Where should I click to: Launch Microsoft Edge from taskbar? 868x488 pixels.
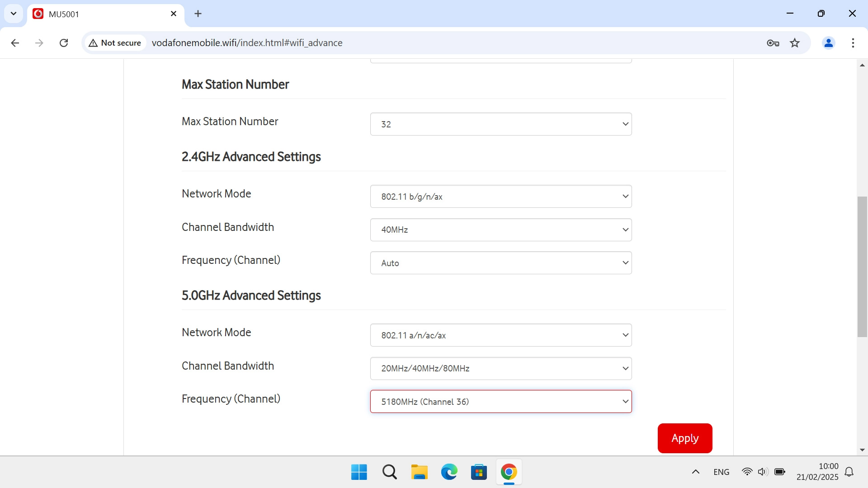pos(449,472)
